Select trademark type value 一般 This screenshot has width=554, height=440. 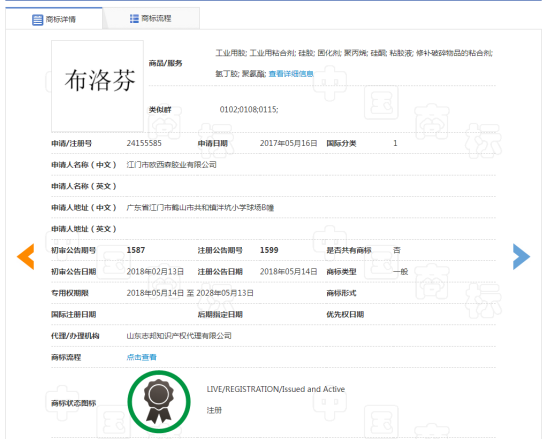tap(401, 272)
